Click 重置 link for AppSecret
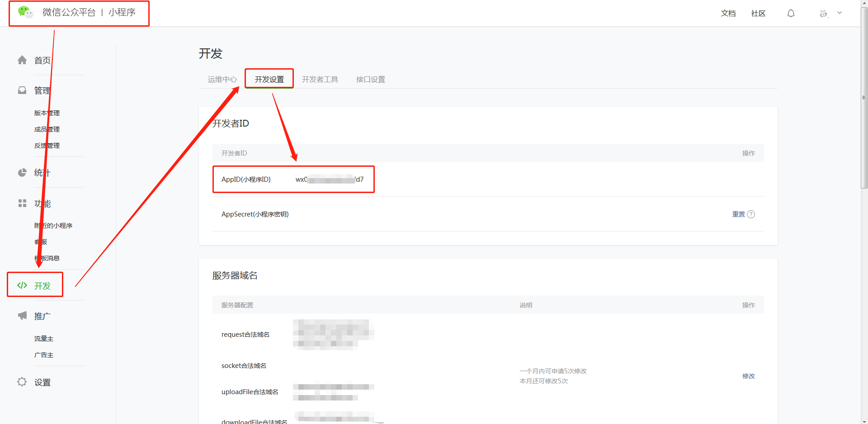Image resolution: width=868 pixels, height=424 pixels. click(x=738, y=214)
